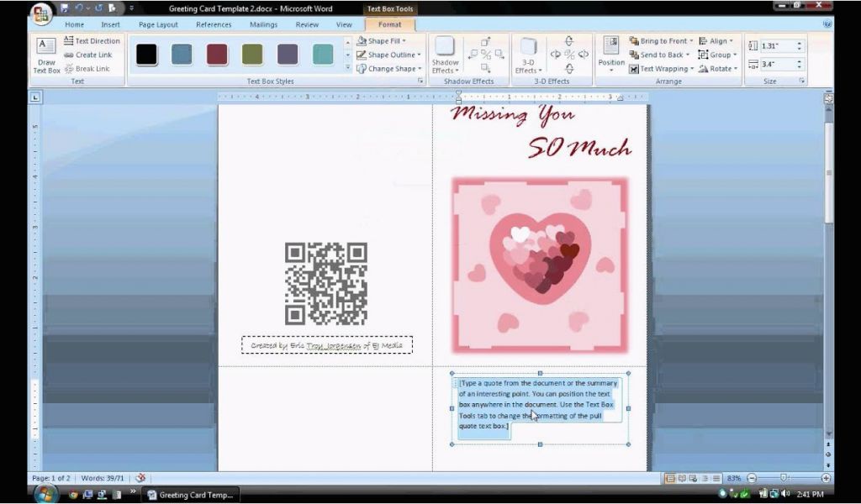Click the Draw Text Box tool
The width and height of the screenshot is (861, 504).
[x=46, y=55]
